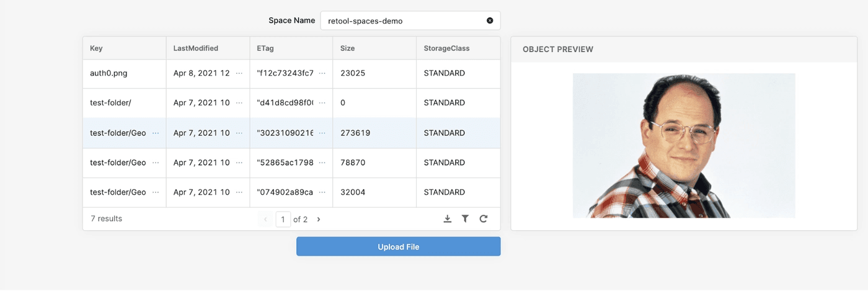Click into the Space Name input field
Image resolution: width=868 pixels, height=291 pixels.
click(403, 20)
